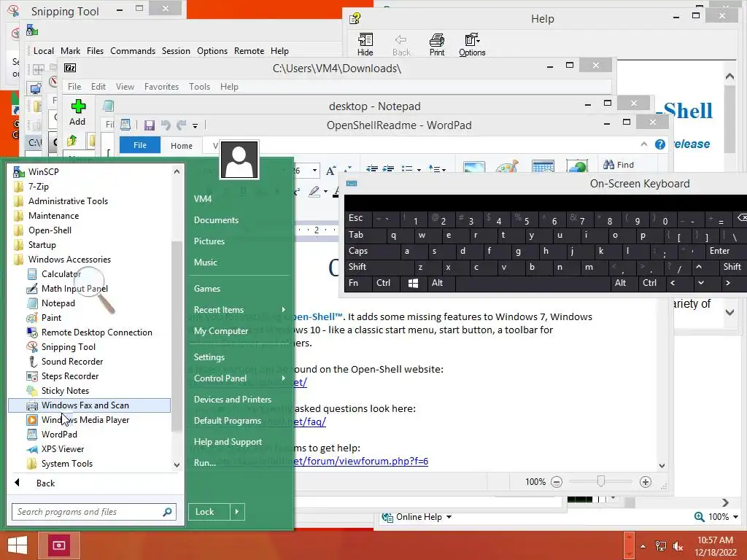This screenshot has width=747, height=560.
Task: Open the forum/viewforum.php?f=6 link in WordPad
Action: (x=360, y=461)
